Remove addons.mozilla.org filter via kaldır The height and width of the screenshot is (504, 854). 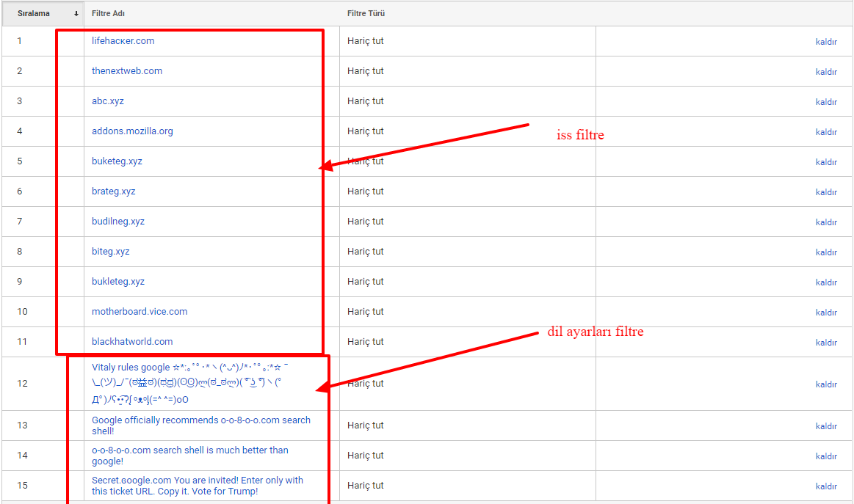(x=826, y=132)
